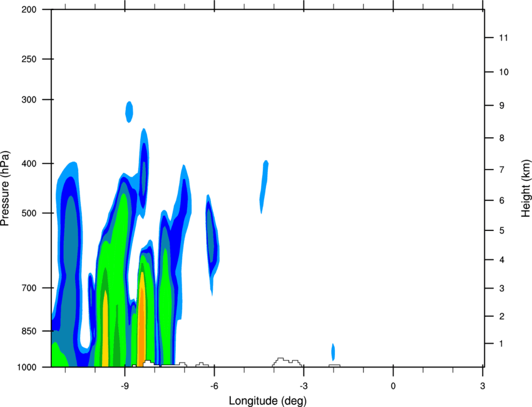Select the 250 pressure tick label
The width and height of the screenshot is (532, 407).
[29, 59]
